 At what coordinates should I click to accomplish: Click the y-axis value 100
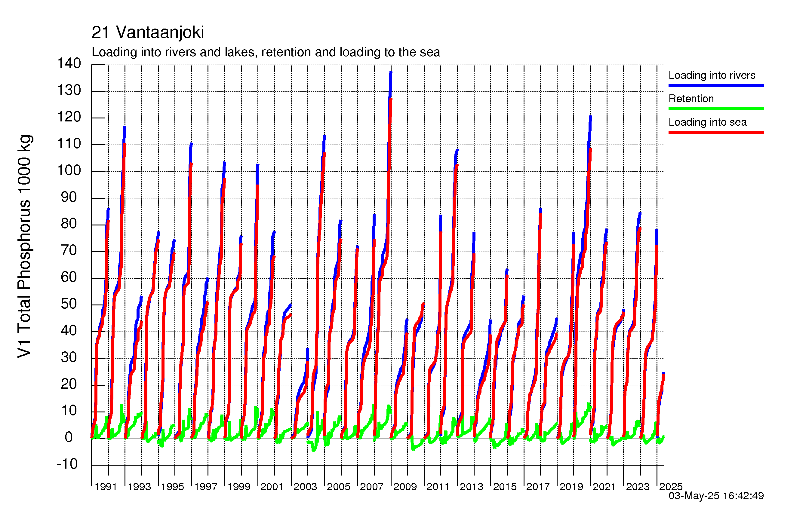(69, 170)
